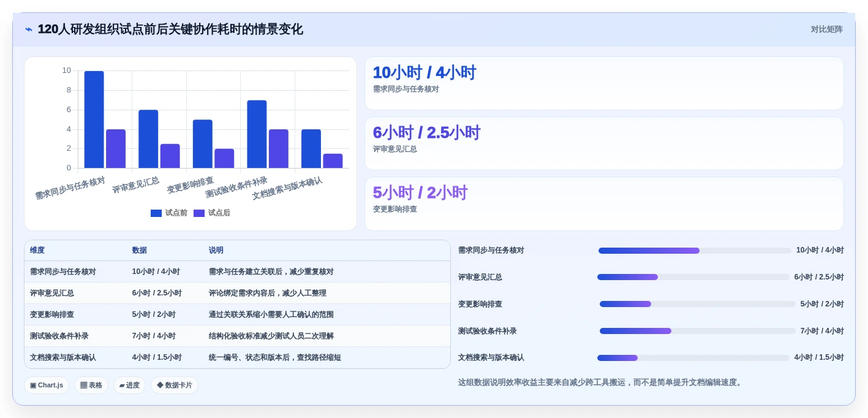Click the 试点后 bar for 文档搜索与版本确认
The height and width of the screenshot is (418, 868).
tap(333, 161)
